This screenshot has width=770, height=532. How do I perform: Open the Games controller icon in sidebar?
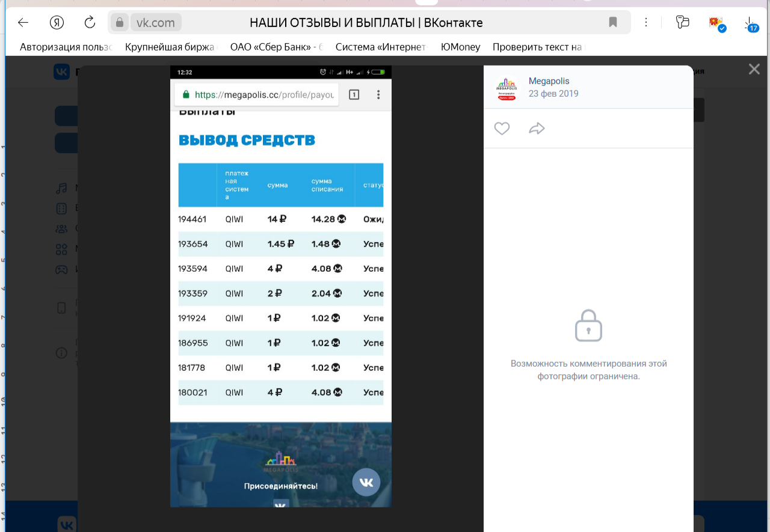[61, 269]
